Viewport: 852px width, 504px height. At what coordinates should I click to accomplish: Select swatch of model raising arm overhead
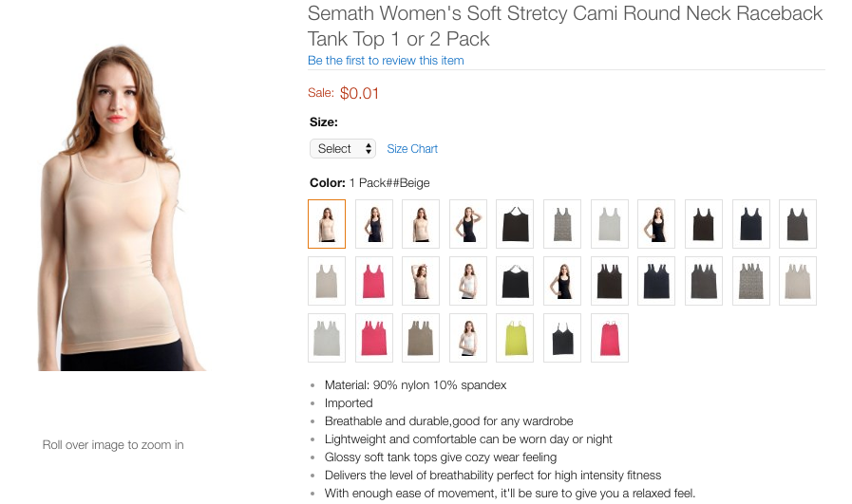click(x=421, y=280)
